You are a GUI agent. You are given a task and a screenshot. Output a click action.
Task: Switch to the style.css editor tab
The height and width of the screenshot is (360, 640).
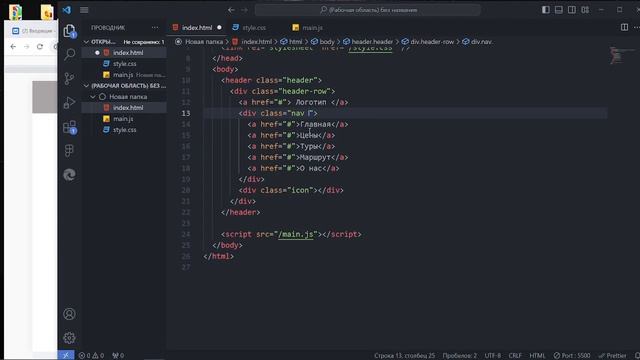click(x=253, y=28)
